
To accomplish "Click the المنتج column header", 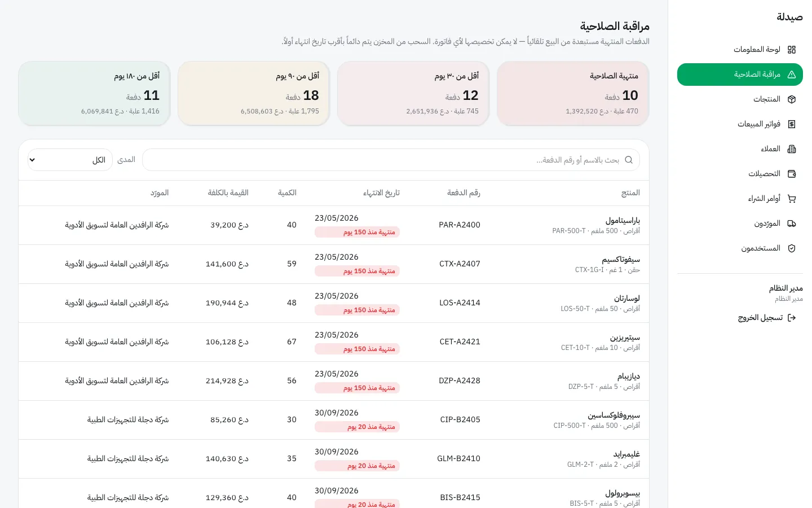I will coord(630,193).
